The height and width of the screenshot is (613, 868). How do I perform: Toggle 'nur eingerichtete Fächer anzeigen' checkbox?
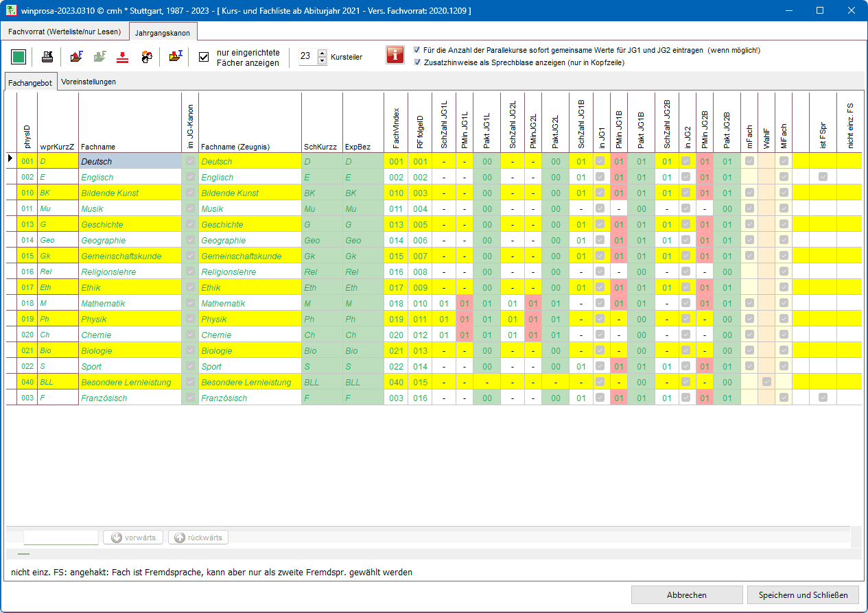(204, 57)
